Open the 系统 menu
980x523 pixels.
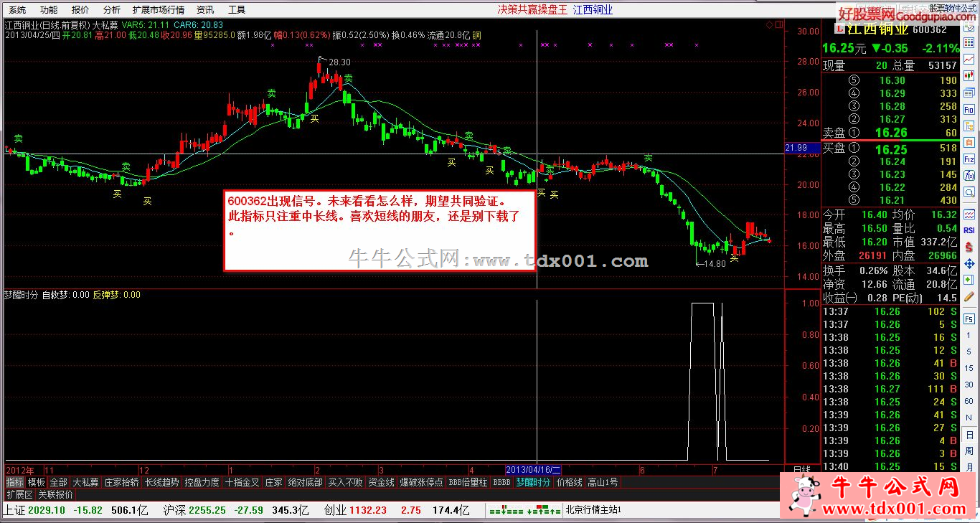(16, 9)
